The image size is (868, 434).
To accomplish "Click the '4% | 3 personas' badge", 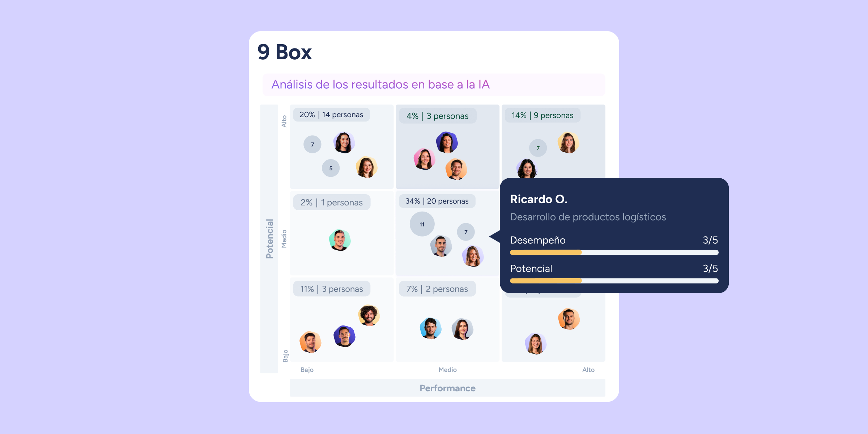I will (437, 116).
